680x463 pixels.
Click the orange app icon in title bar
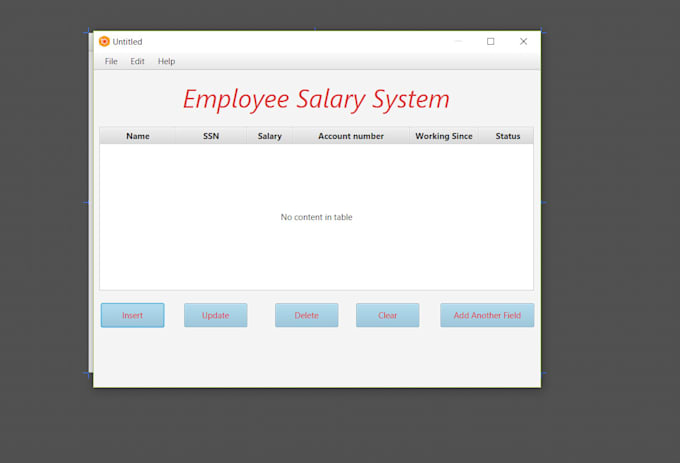coord(104,41)
